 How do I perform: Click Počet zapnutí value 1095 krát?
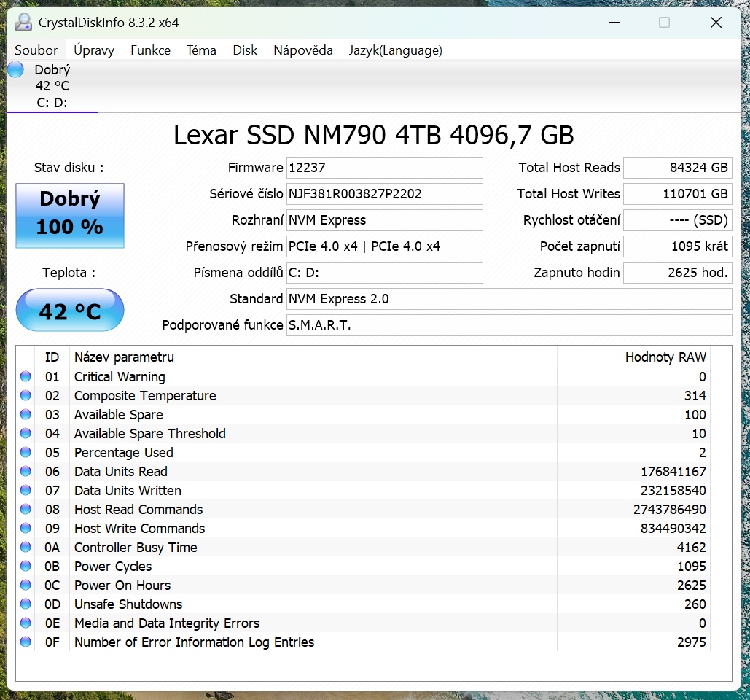click(x=678, y=246)
